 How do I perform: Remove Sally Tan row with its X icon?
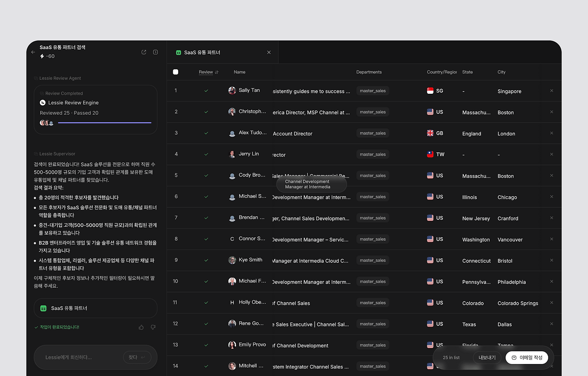(552, 91)
